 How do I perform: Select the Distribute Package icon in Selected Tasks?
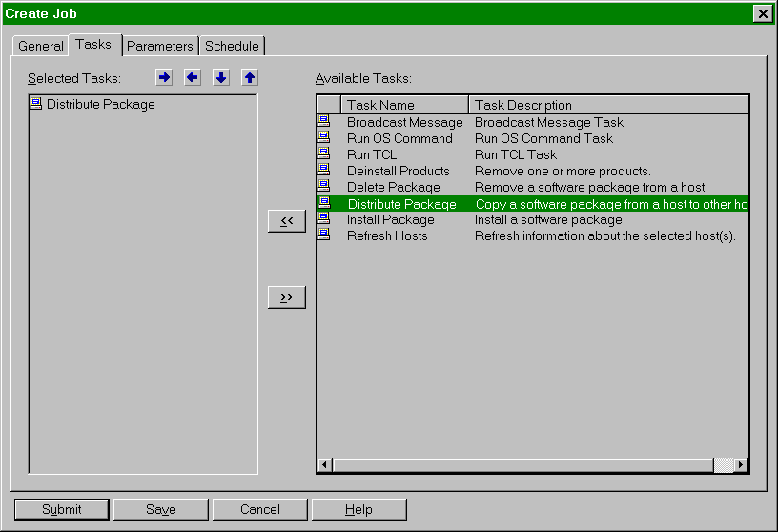click(35, 103)
